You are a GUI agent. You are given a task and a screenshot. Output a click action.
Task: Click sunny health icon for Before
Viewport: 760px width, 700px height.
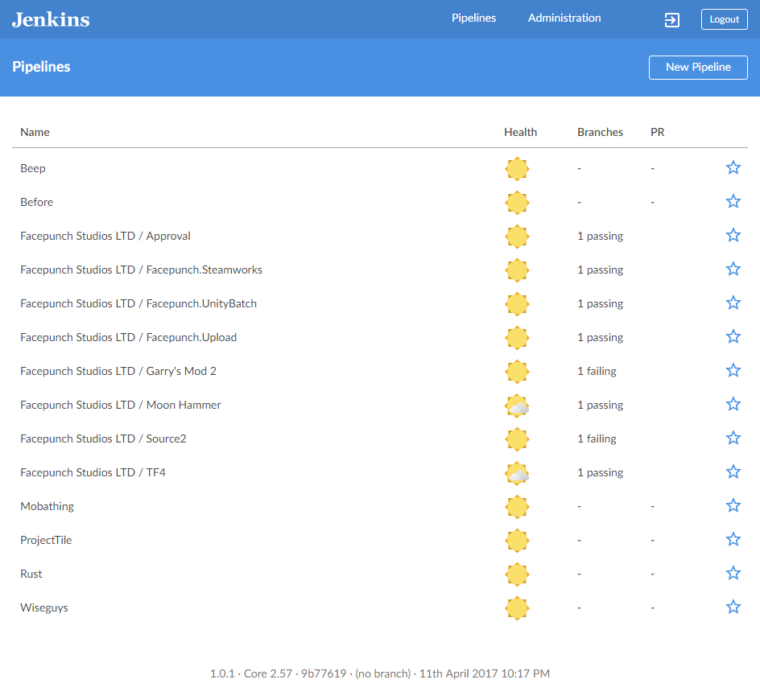coord(517,203)
